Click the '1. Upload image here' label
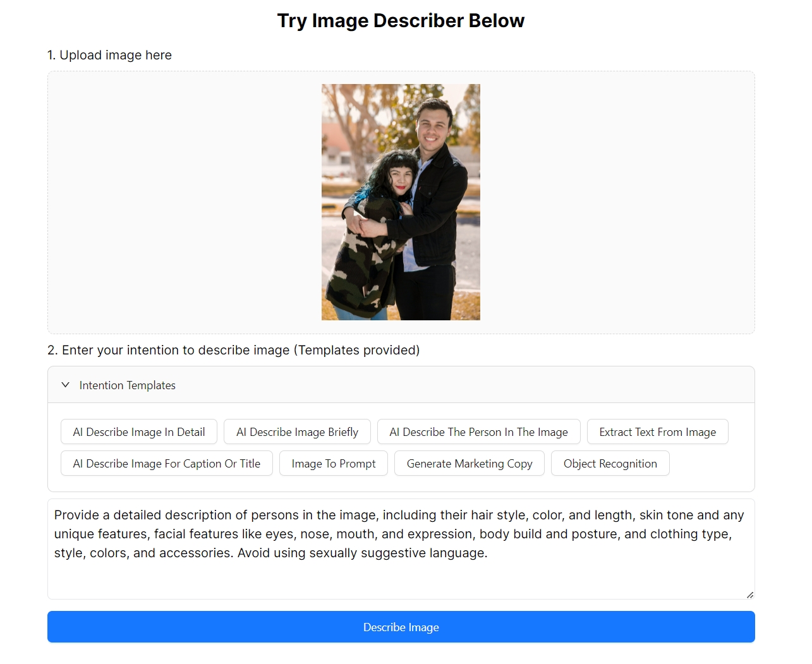Screen dimensions: 812x664 109,55
